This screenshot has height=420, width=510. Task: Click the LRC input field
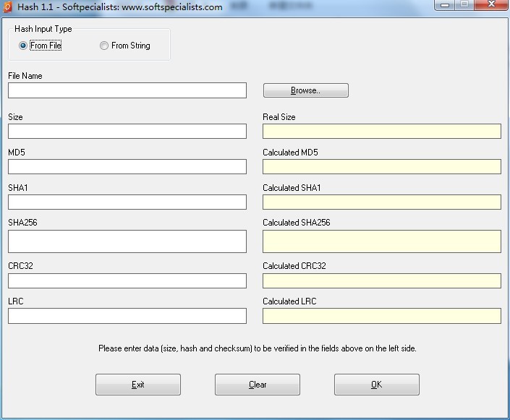pos(127,316)
